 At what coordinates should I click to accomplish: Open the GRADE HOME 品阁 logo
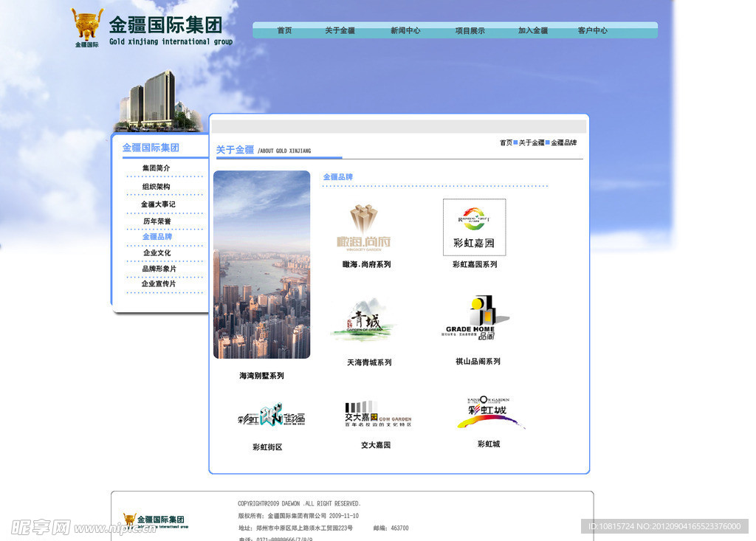475,317
